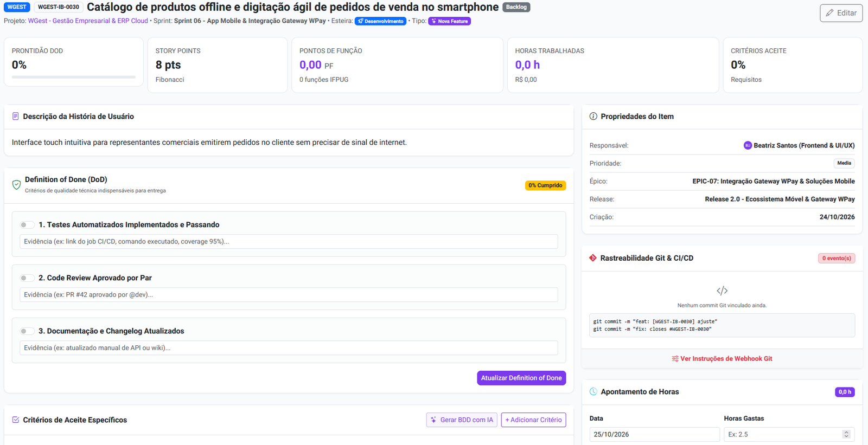Click the EPIC-07 epic value

pos(774,182)
